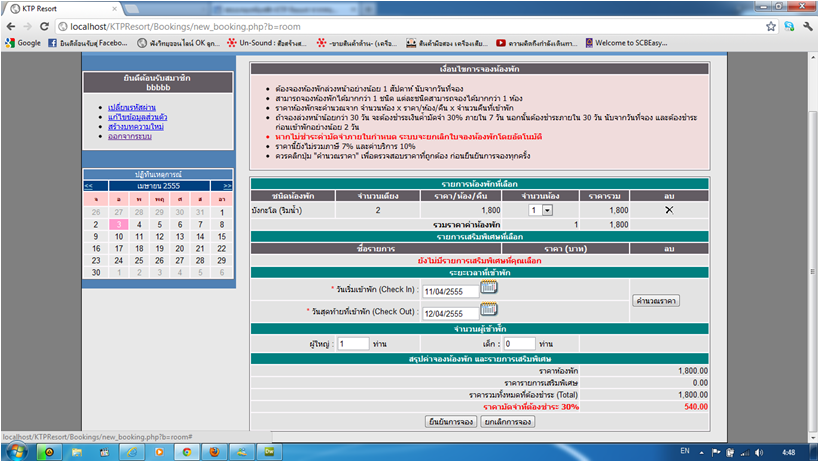Click the browser forward arrow
The image size is (819, 462).
click(x=28, y=26)
